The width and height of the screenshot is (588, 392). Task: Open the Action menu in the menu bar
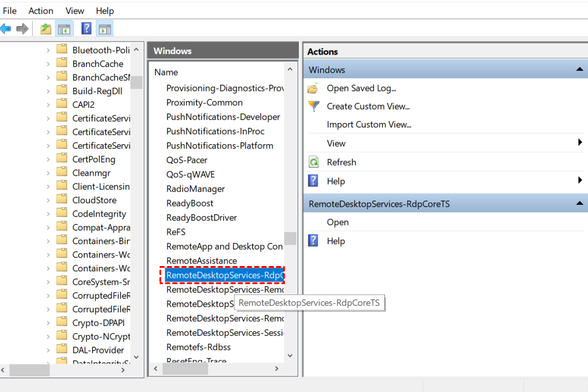coord(41,11)
